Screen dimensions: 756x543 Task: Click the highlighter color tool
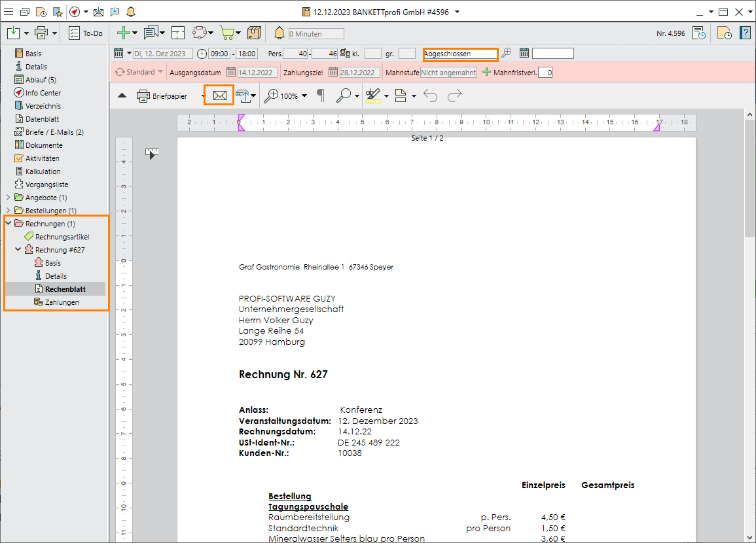pos(372,96)
